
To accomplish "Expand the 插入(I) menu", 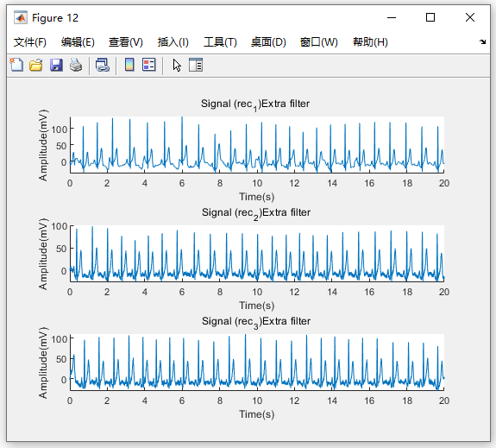I will point(173,42).
